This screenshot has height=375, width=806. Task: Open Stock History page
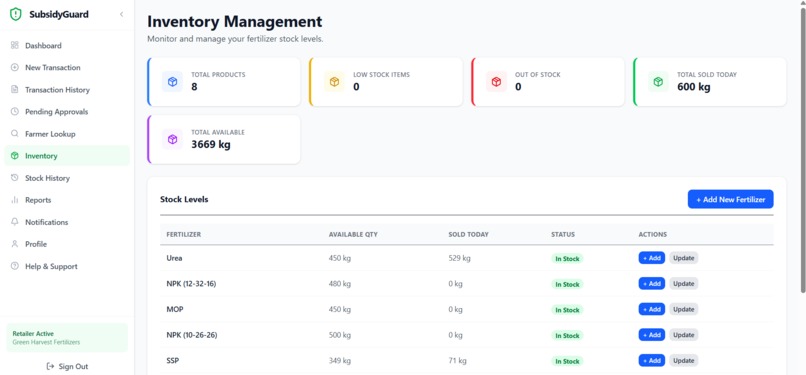(x=67, y=178)
